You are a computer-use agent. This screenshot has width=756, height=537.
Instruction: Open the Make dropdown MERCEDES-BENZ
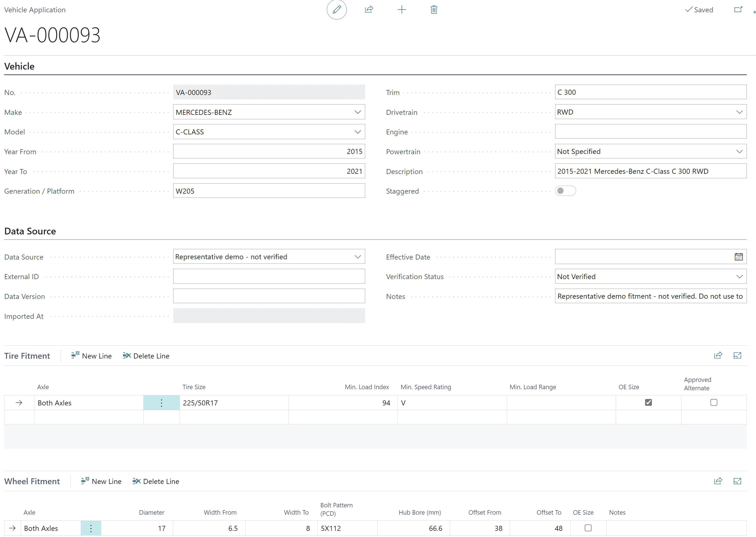tap(358, 112)
